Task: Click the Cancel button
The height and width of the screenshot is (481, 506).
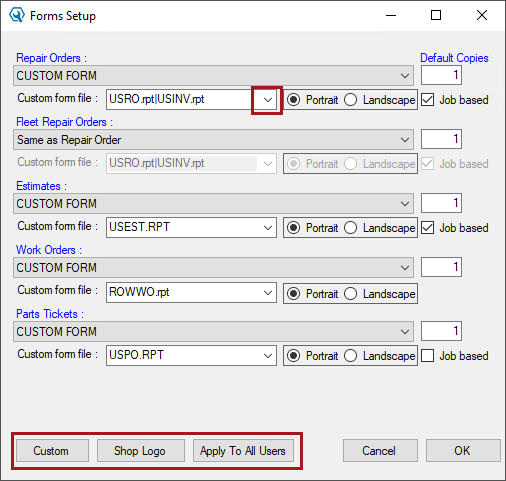Action: [380, 451]
